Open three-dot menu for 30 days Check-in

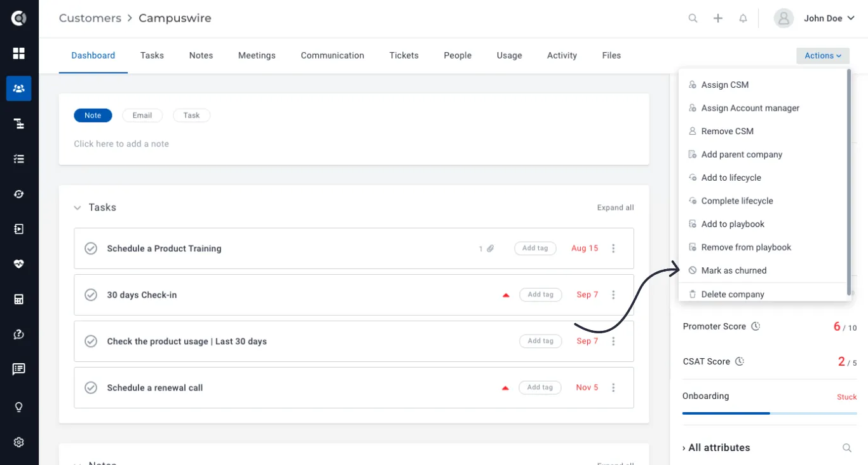tap(613, 295)
